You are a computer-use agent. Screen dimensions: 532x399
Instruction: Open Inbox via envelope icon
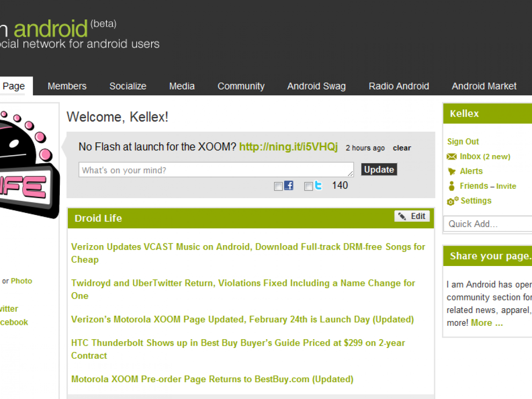coord(452,156)
